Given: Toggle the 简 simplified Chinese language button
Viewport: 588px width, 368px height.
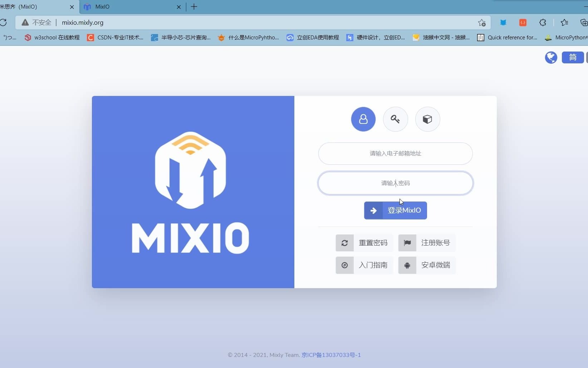Looking at the screenshot, I should pyautogui.click(x=573, y=57).
